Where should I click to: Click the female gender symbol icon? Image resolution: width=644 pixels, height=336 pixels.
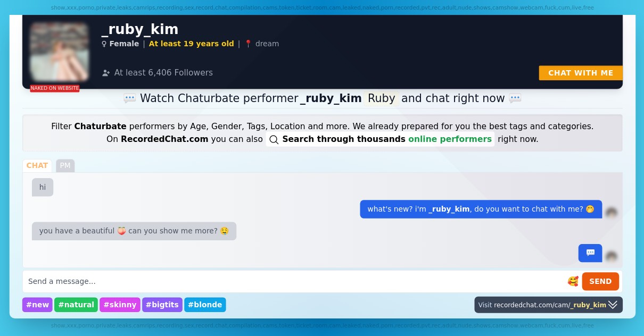(104, 44)
